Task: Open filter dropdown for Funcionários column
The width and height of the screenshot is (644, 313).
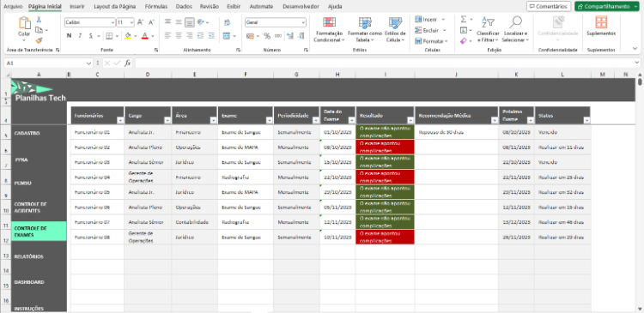Action: (x=120, y=120)
